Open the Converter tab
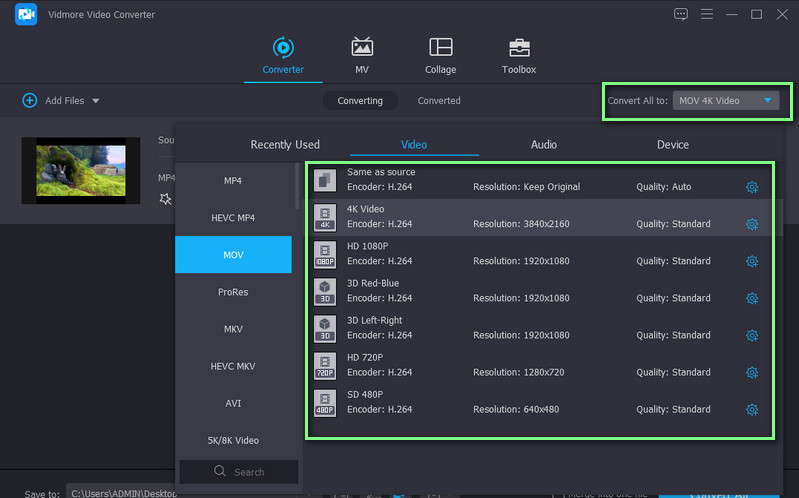Image resolution: width=799 pixels, height=498 pixels. (283, 56)
